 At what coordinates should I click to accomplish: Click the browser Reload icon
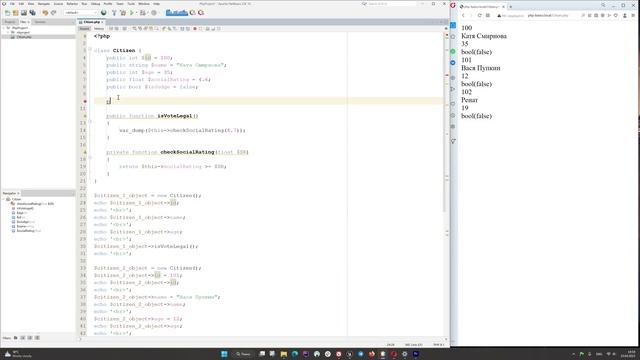tap(480, 16)
